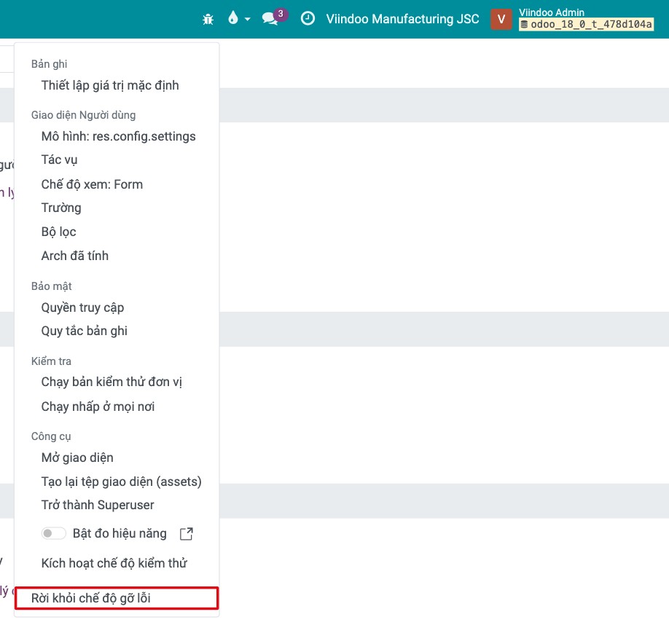Image resolution: width=669 pixels, height=644 pixels.
Task: Click the Bật đo hiệu năng label
Action: 120,533
